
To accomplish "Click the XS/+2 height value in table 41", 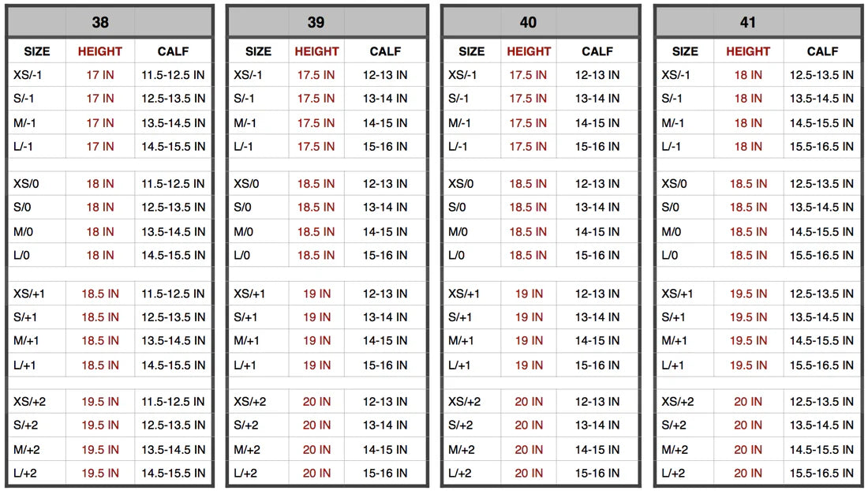I will (x=747, y=402).
